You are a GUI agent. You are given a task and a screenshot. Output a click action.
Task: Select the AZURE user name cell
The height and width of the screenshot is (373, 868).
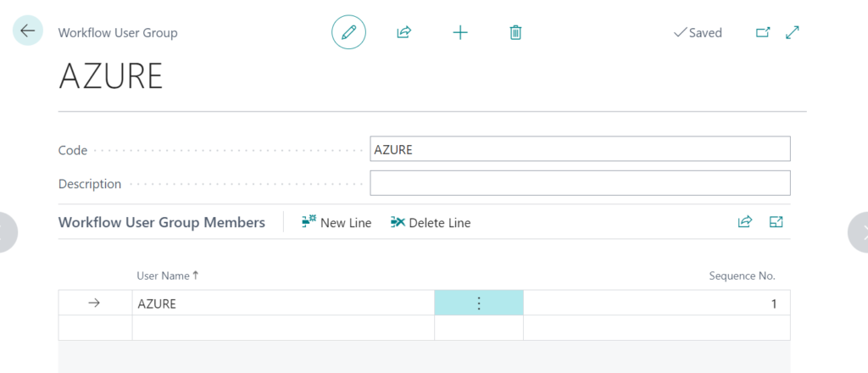(x=283, y=303)
